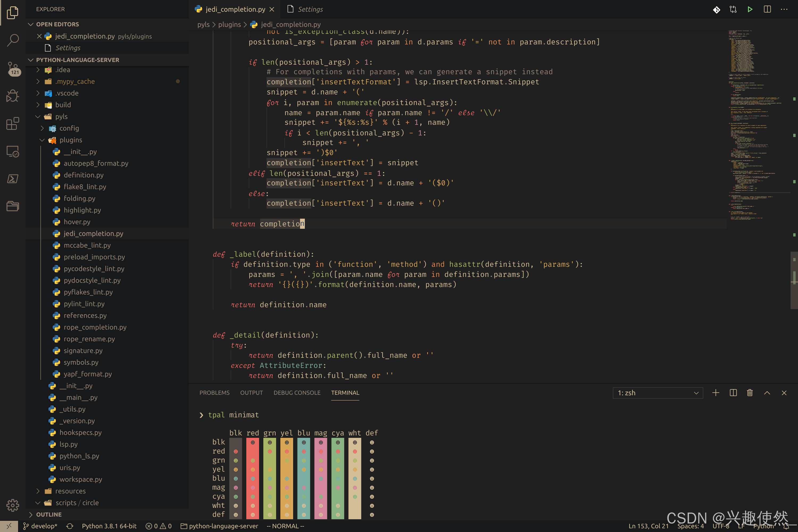Close the terminal panel

pos(784,393)
